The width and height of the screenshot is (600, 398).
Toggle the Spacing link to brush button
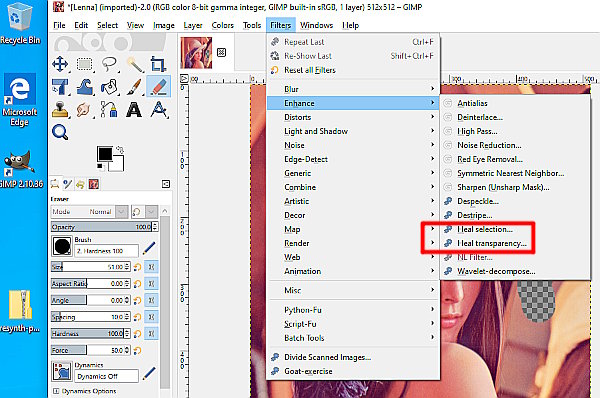pyautogui.click(x=151, y=317)
